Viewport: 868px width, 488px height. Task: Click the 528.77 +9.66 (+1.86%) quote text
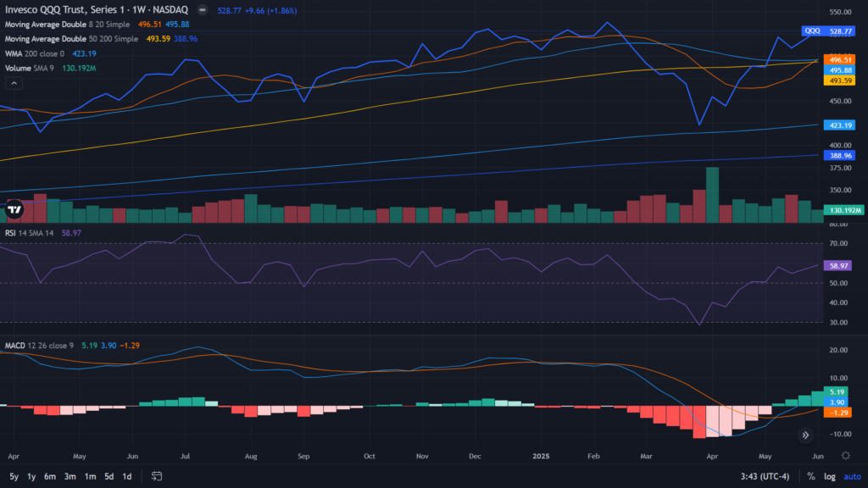(257, 10)
